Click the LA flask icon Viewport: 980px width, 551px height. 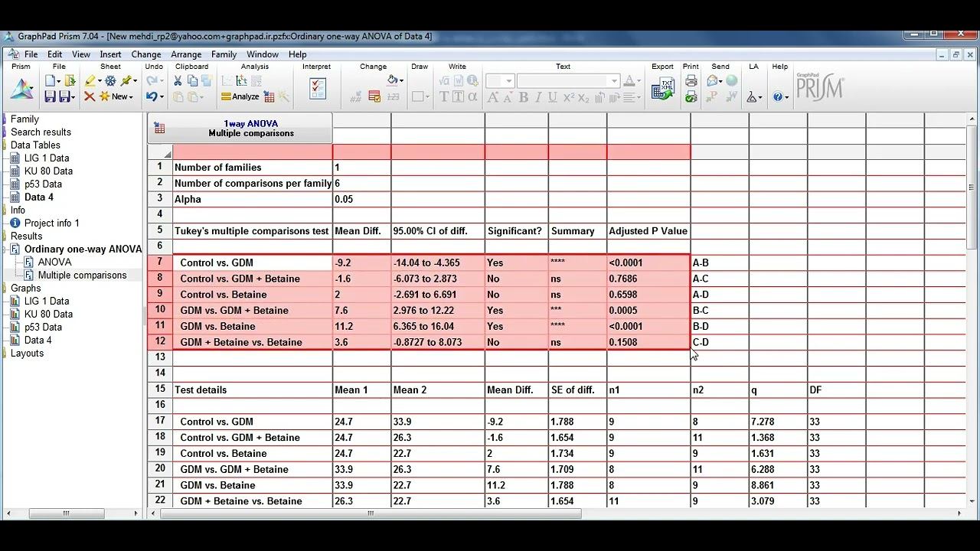point(752,96)
